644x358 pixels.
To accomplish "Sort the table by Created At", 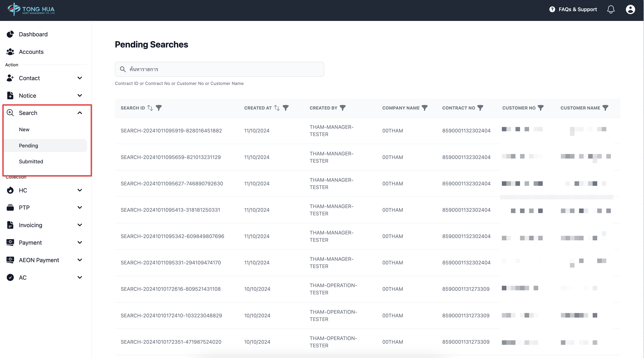I will pyautogui.click(x=277, y=108).
